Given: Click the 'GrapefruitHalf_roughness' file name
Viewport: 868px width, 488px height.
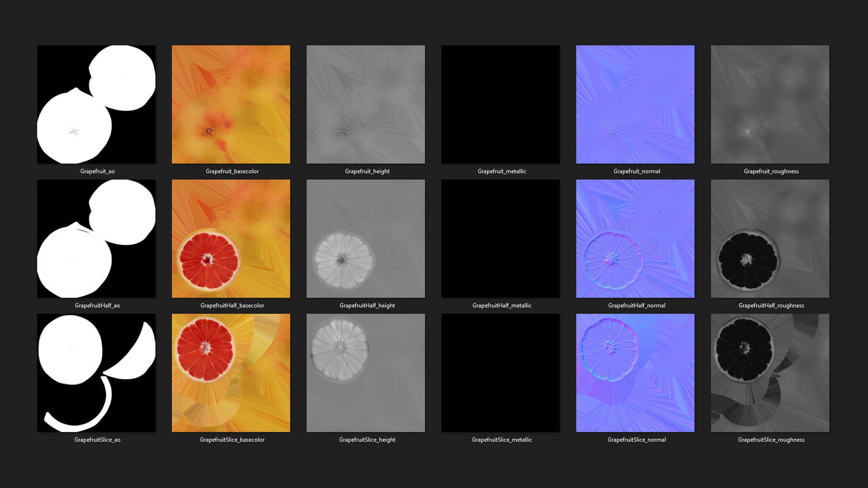Looking at the screenshot, I should [771, 305].
